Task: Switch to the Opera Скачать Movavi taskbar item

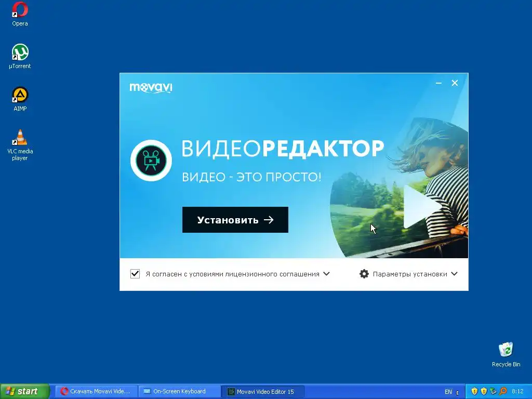Action: 96,391
